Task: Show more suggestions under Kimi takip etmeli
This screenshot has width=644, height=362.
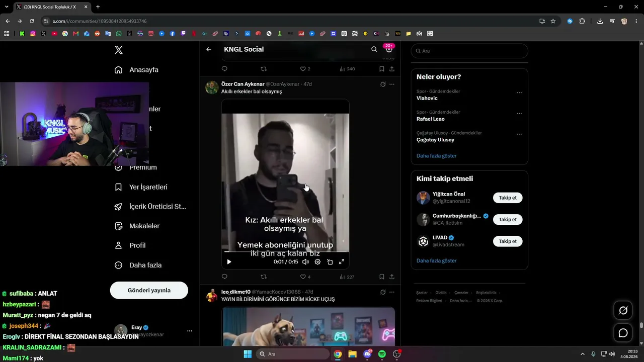Action: pos(437,260)
